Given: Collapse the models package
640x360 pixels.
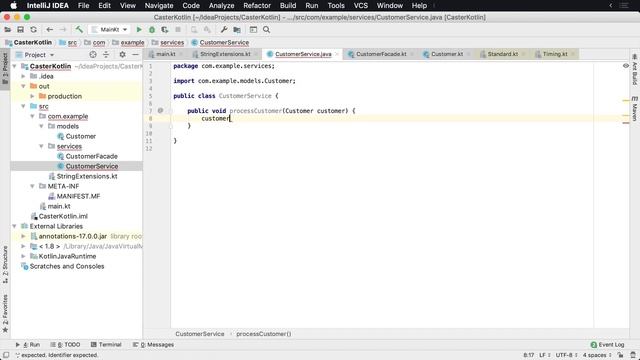Looking at the screenshot, I should (41, 126).
